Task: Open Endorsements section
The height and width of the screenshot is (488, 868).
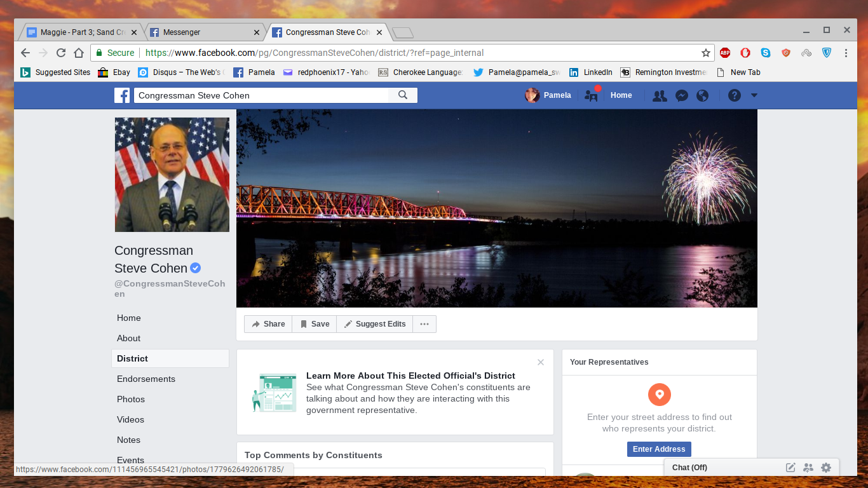Action: (x=146, y=379)
